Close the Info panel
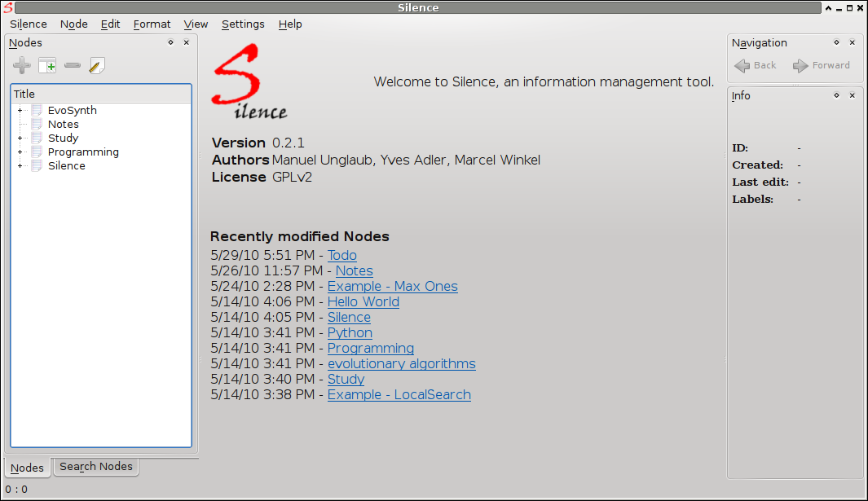868x501 pixels. tap(853, 95)
